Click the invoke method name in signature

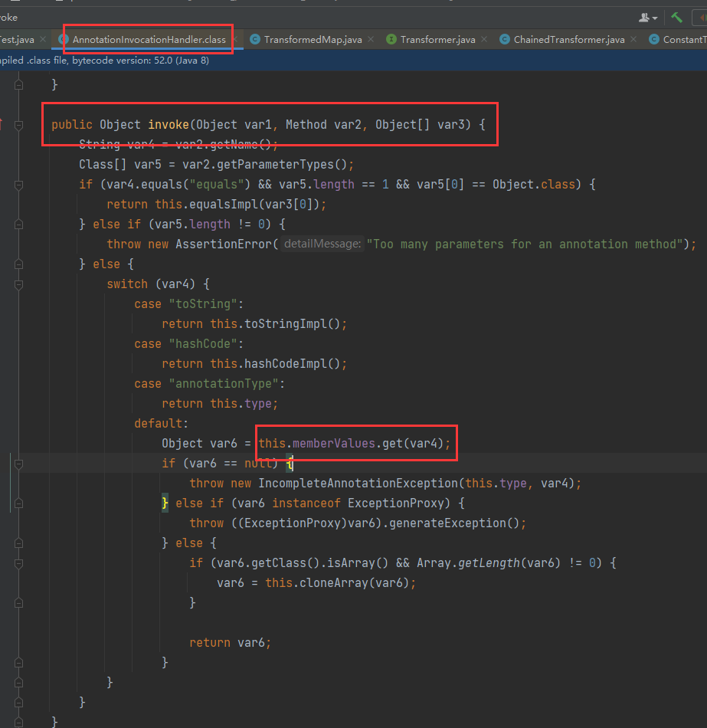click(169, 125)
